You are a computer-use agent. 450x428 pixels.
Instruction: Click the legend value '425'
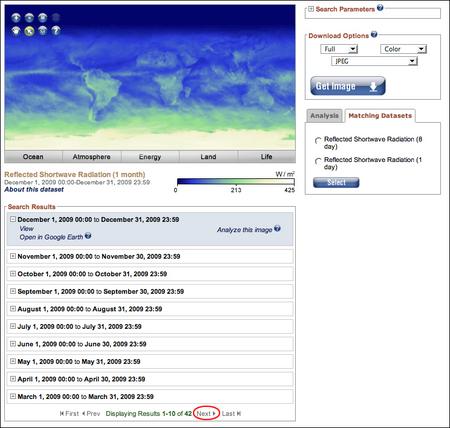289,190
